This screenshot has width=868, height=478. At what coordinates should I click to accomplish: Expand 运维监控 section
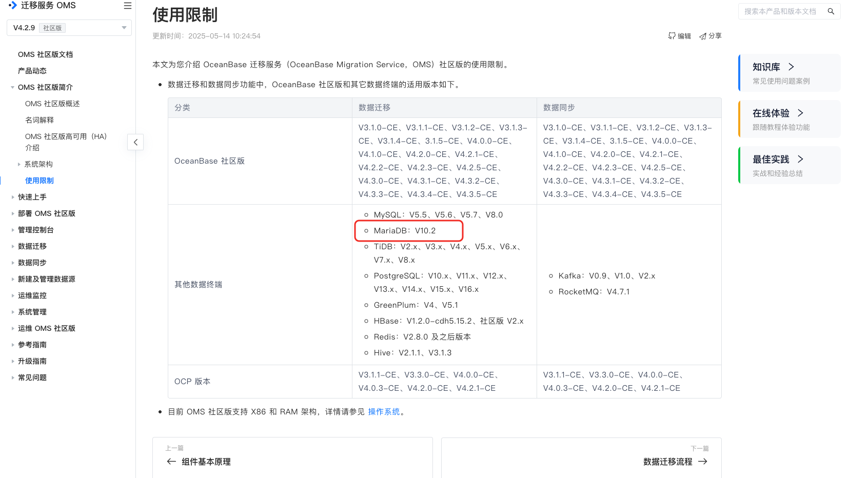(12, 295)
